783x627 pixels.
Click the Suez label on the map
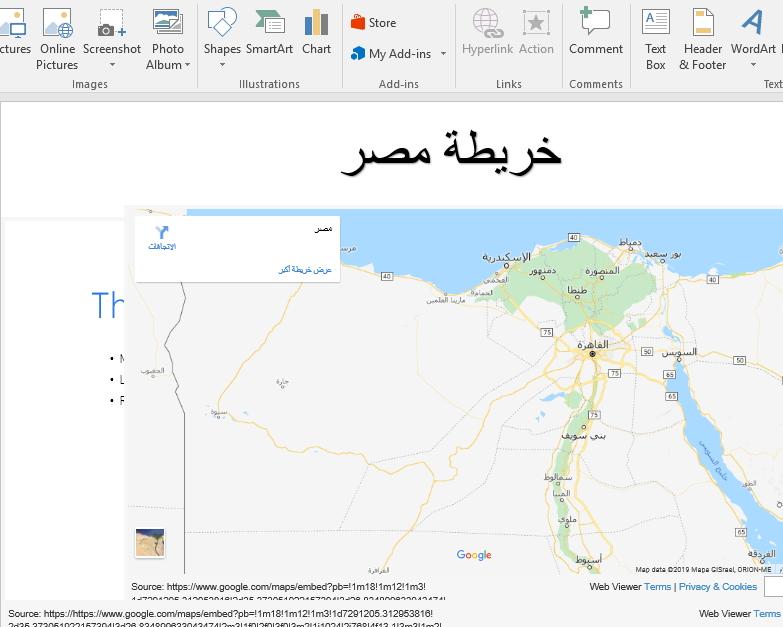(x=679, y=352)
